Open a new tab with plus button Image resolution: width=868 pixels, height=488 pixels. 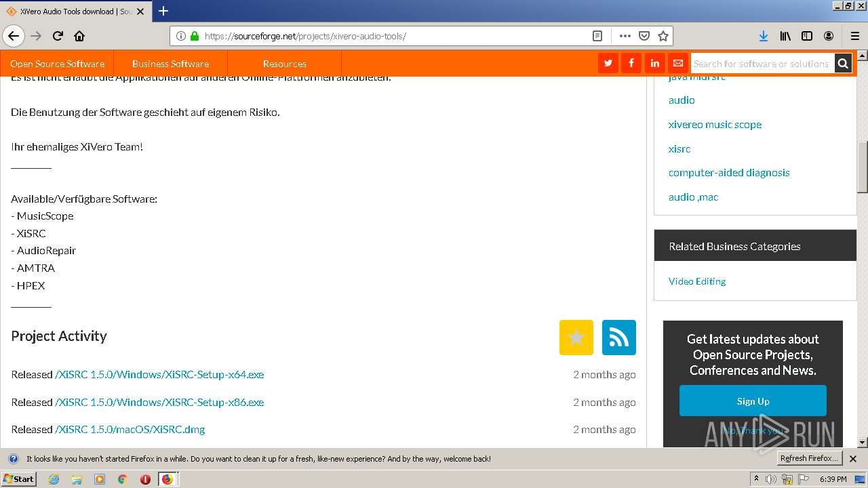[163, 11]
